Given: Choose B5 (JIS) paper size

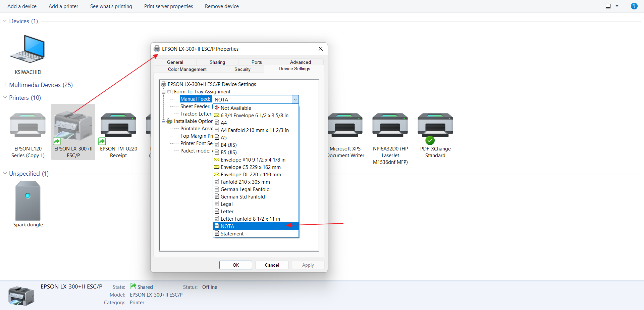Looking at the screenshot, I should 256,152.
